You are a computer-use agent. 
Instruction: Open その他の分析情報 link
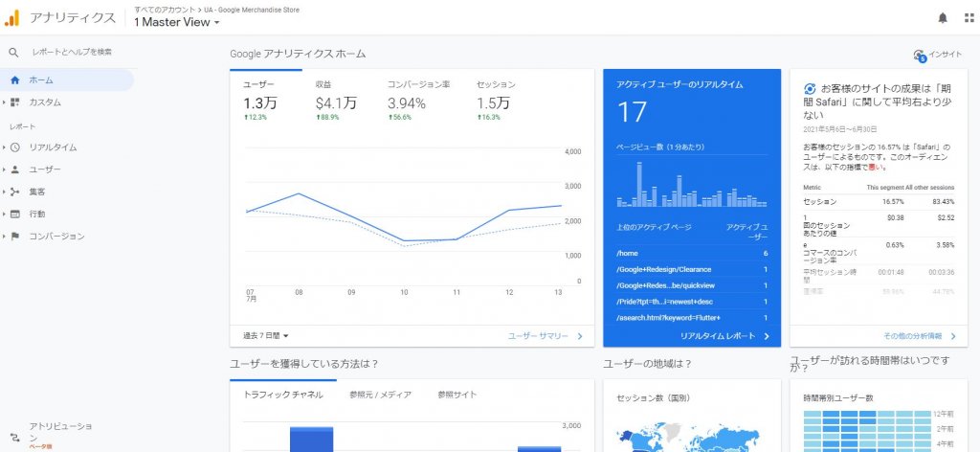coord(912,336)
